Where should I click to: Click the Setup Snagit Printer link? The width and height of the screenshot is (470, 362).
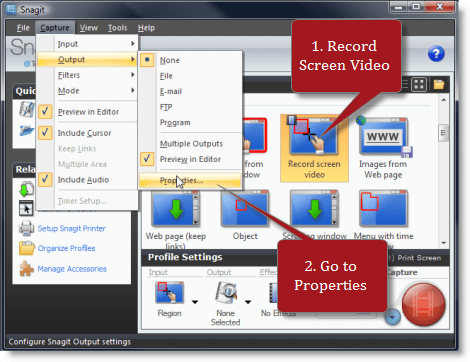point(71,228)
